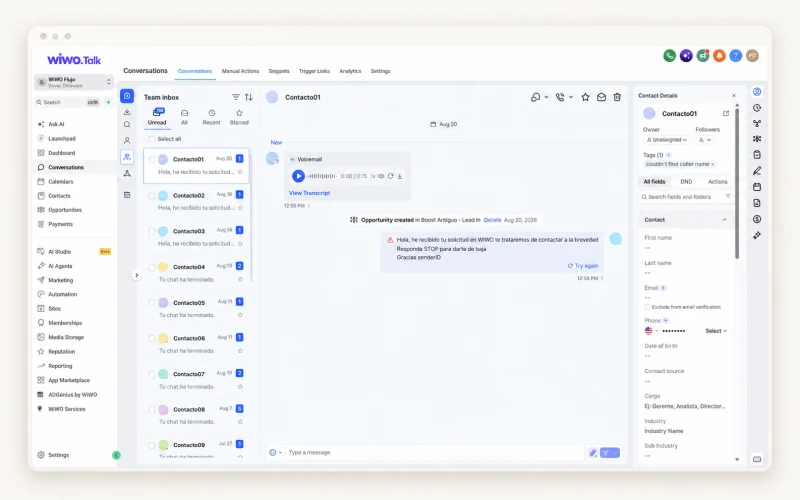Expand collapsed panel with arrow button
The height and width of the screenshot is (500, 800).
click(136, 275)
